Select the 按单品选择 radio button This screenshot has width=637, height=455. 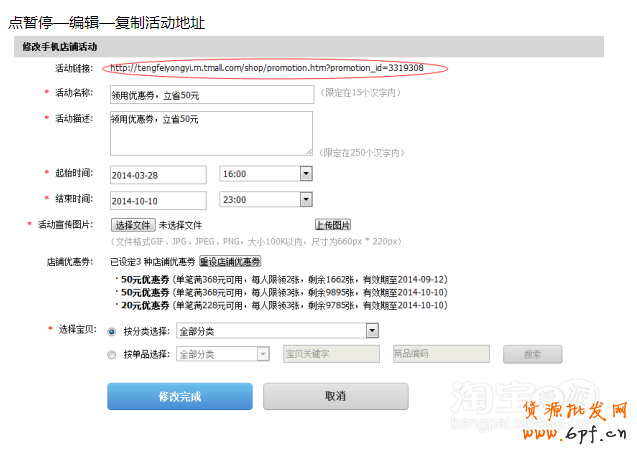click(111, 354)
